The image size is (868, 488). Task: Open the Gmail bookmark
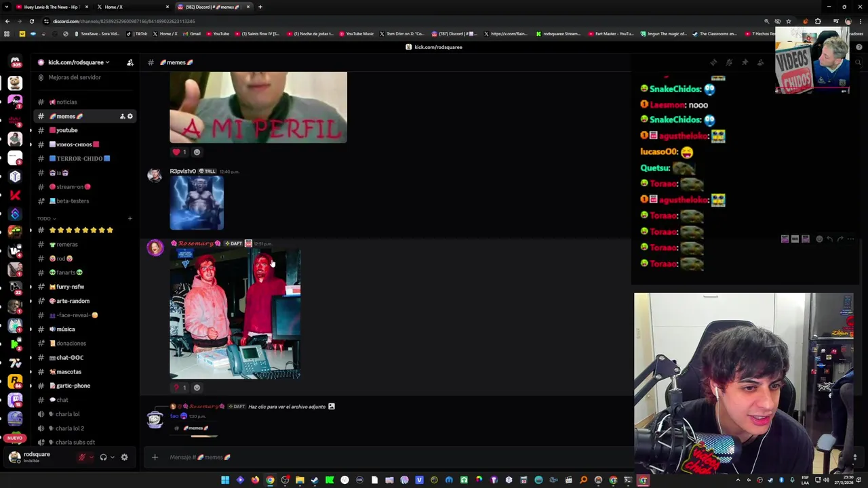coord(191,34)
